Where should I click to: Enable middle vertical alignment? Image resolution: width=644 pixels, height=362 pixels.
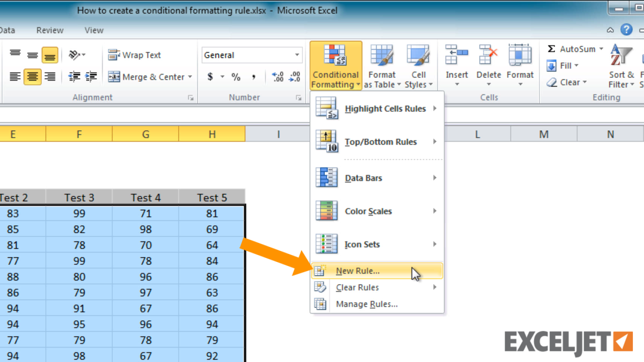coord(32,55)
